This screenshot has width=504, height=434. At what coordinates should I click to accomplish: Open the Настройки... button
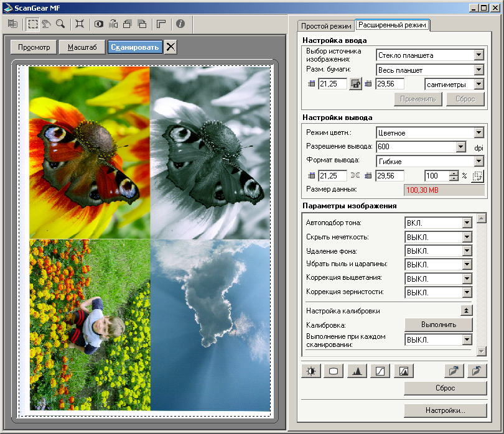coord(445,410)
